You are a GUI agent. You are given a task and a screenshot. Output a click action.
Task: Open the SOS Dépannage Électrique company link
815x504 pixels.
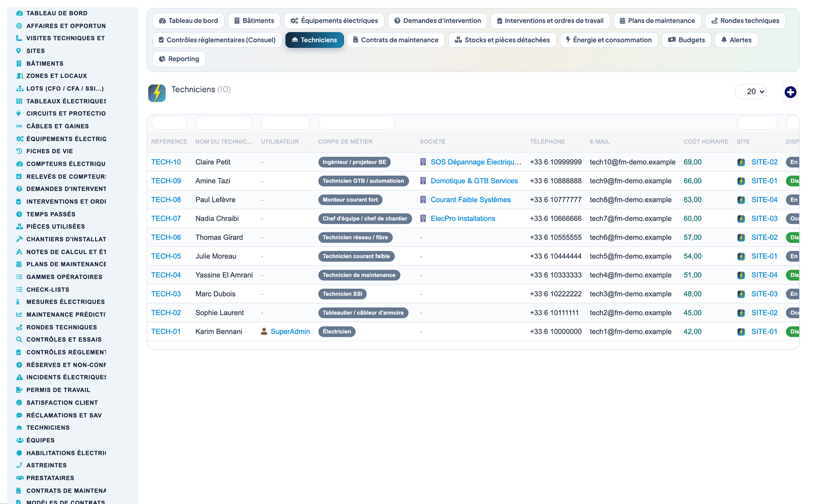tap(476, 162)
